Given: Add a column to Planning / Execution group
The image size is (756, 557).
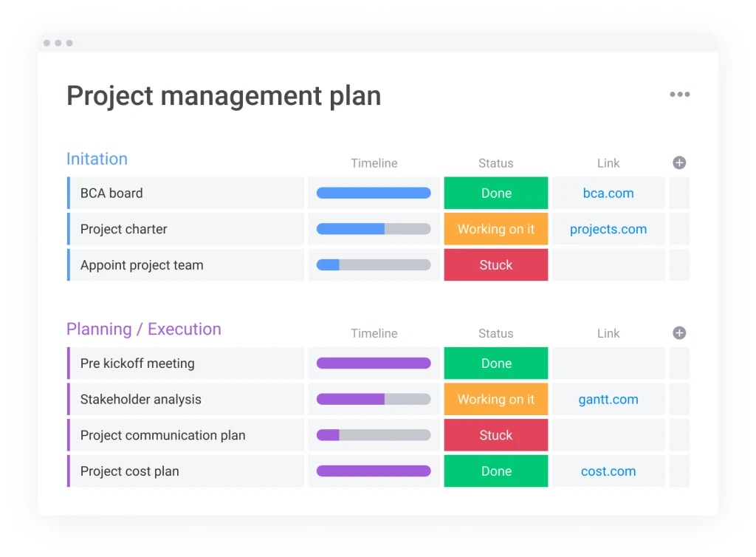Looking at the screenshot, I should (679, 333).
